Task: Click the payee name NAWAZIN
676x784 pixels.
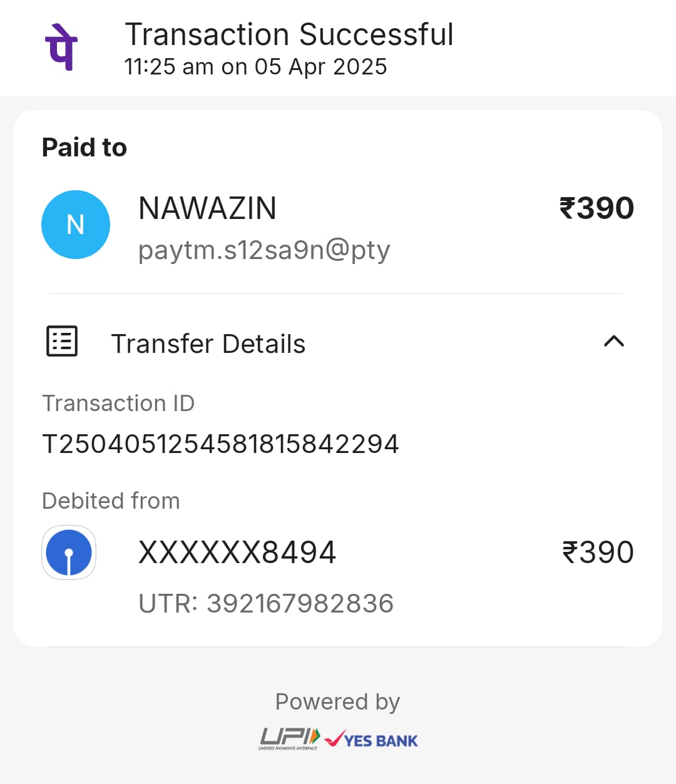Action: click(207, 208)
